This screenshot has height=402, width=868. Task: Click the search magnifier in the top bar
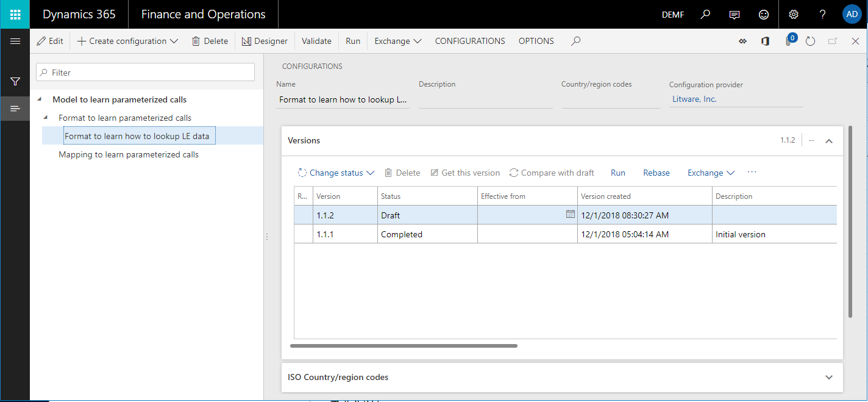(x=705, y=15)
